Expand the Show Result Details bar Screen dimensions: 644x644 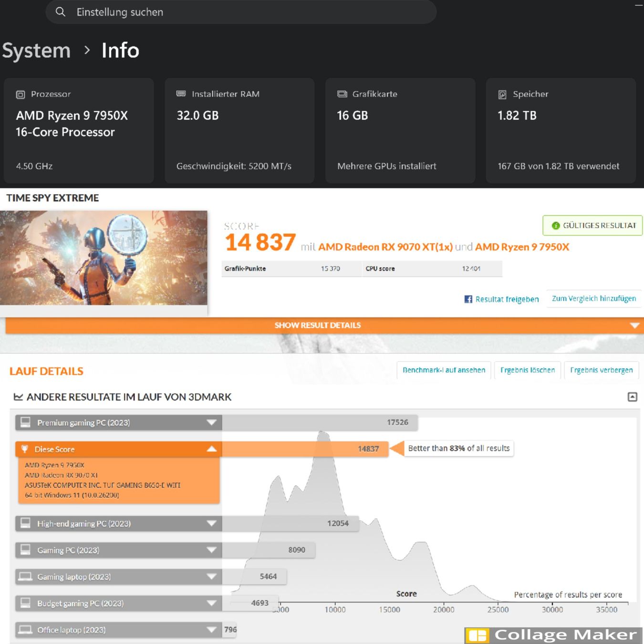[x=324, y=325]
